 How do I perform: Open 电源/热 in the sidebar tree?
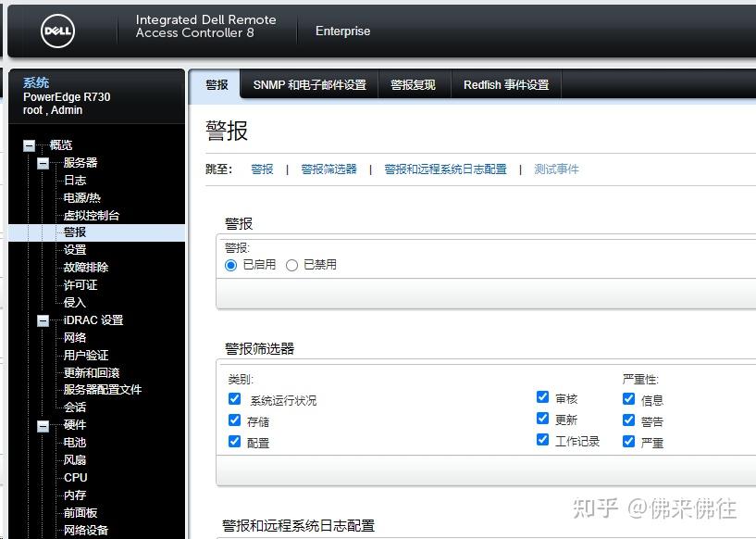point(82,198)
